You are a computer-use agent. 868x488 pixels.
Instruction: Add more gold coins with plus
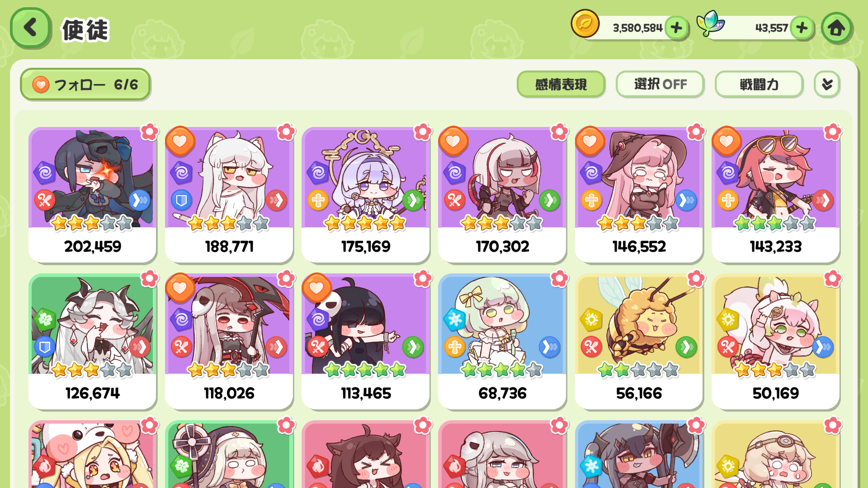676,28
